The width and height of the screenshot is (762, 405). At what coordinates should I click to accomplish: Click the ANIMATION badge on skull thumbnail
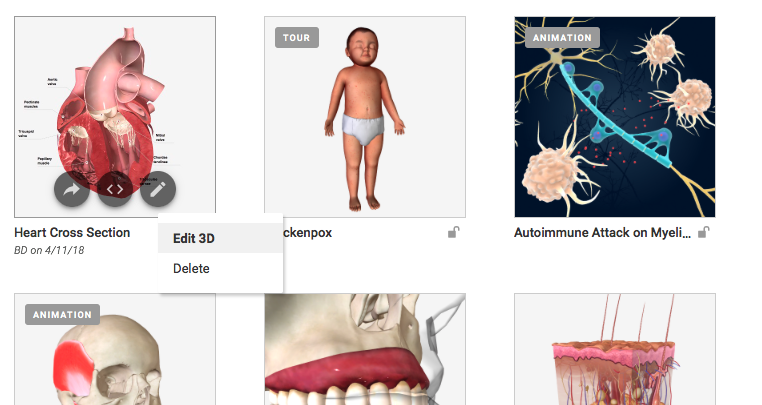click(62, 315)
